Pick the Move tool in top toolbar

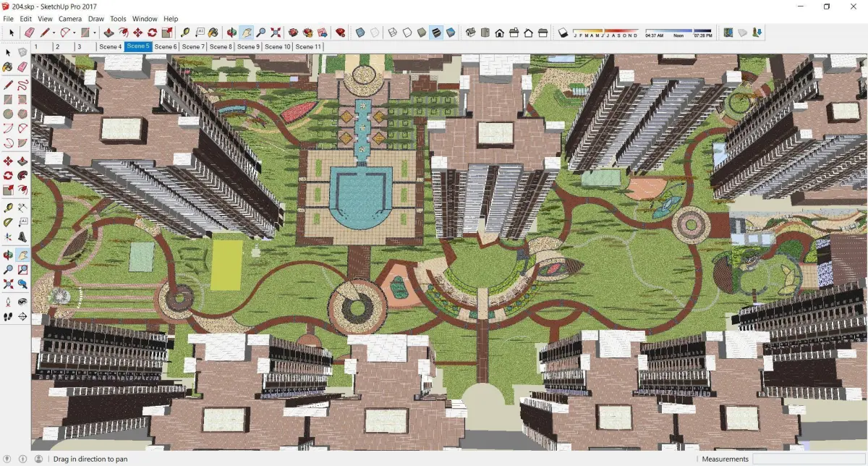click(137, 33)
